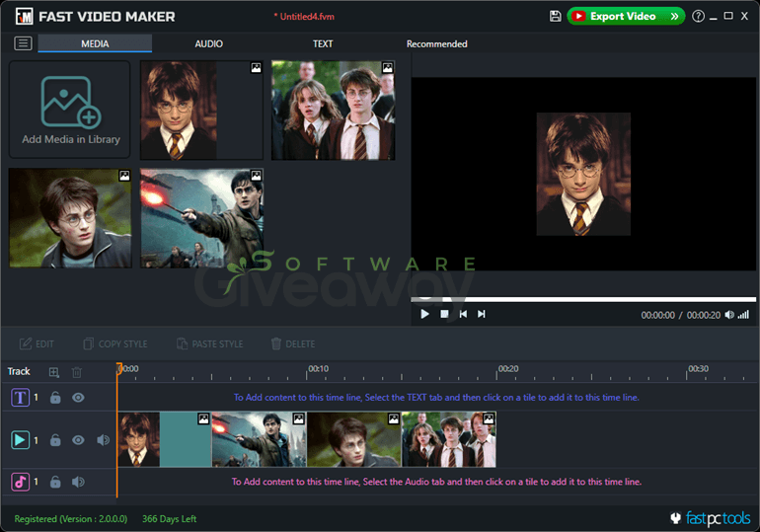
Task: Select the group trio clip on the timeline
Action: point(449,439)
